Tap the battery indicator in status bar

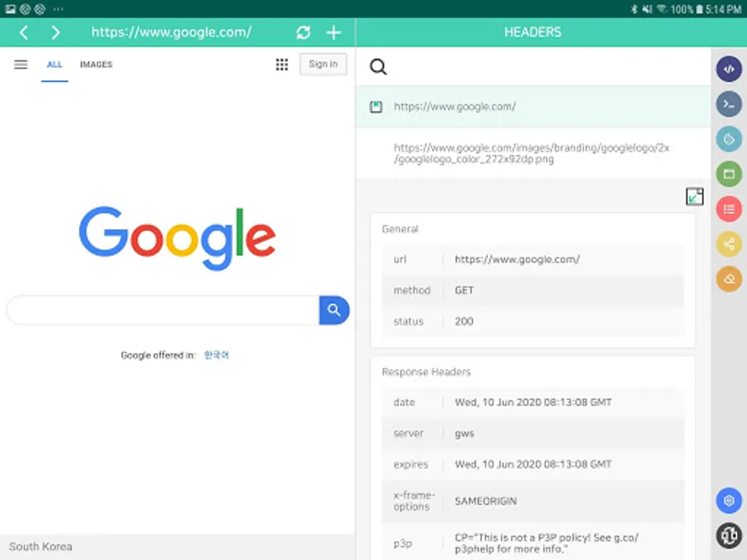pyautogui.click(x=700, y=9)
